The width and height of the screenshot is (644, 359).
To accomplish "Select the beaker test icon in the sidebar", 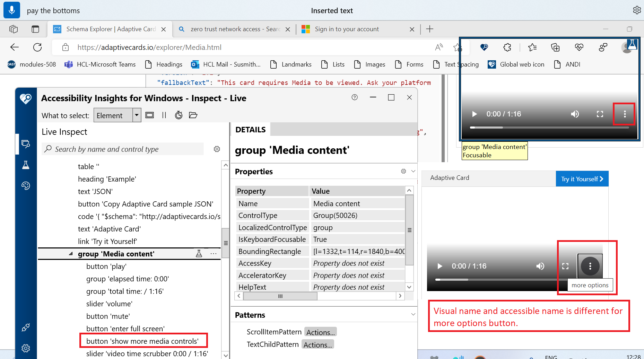I will pyautogui.click(x=26, y=165).
